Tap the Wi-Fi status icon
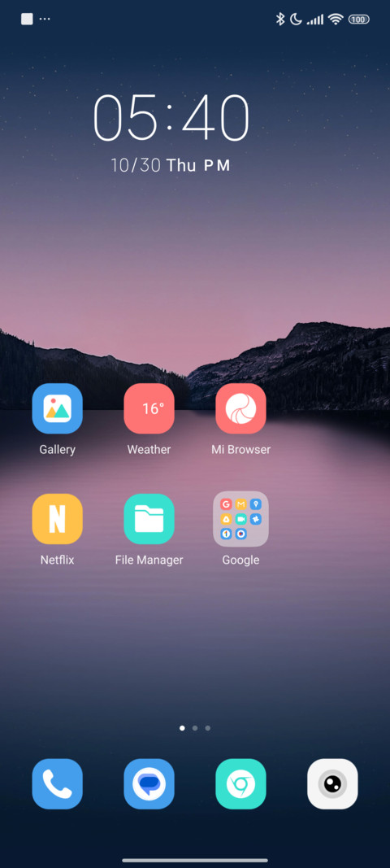Image resolution: width=390 pixels, height=868 pixels. 336,20
